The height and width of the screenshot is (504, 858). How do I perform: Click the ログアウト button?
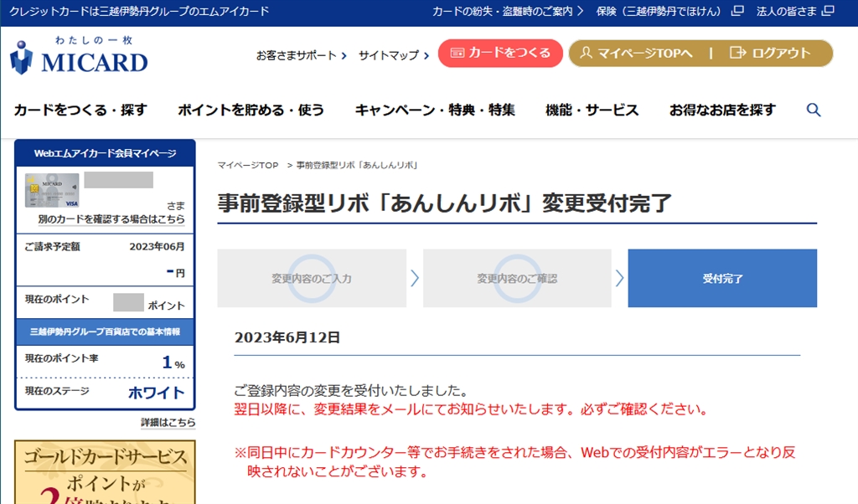coord(771,53)
